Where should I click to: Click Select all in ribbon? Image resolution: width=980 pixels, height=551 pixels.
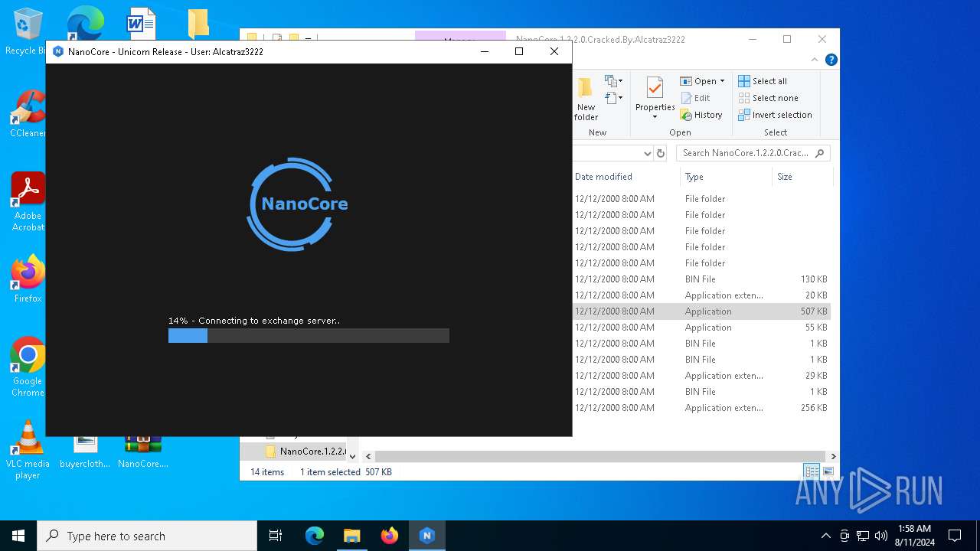[x=763, y=81]
